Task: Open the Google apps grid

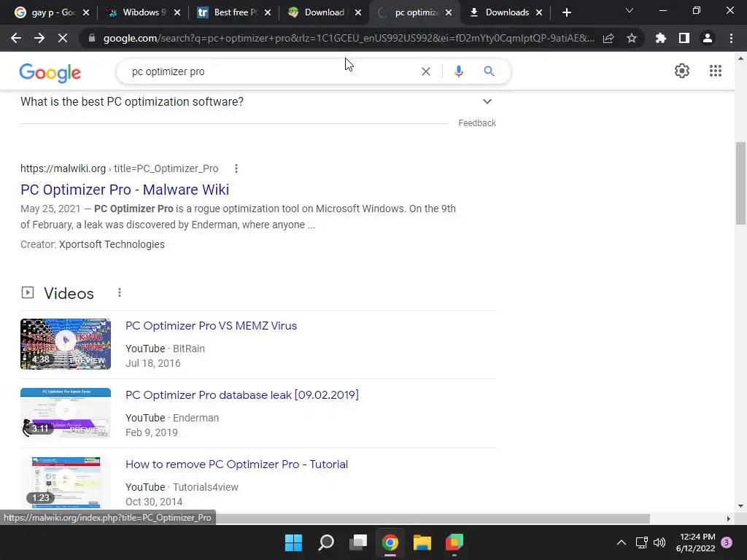Action: 716,71
